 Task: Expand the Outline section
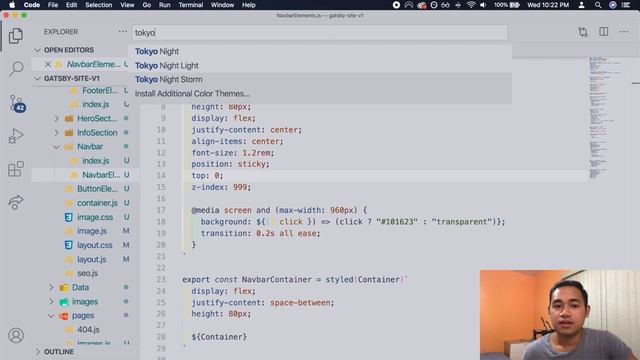point(38,351)
